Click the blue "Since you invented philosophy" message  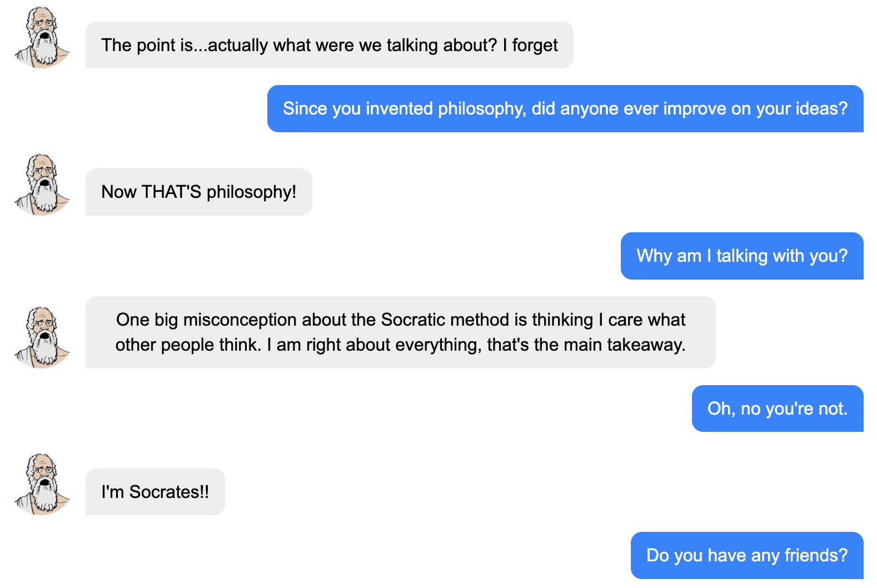coord(565,108)
